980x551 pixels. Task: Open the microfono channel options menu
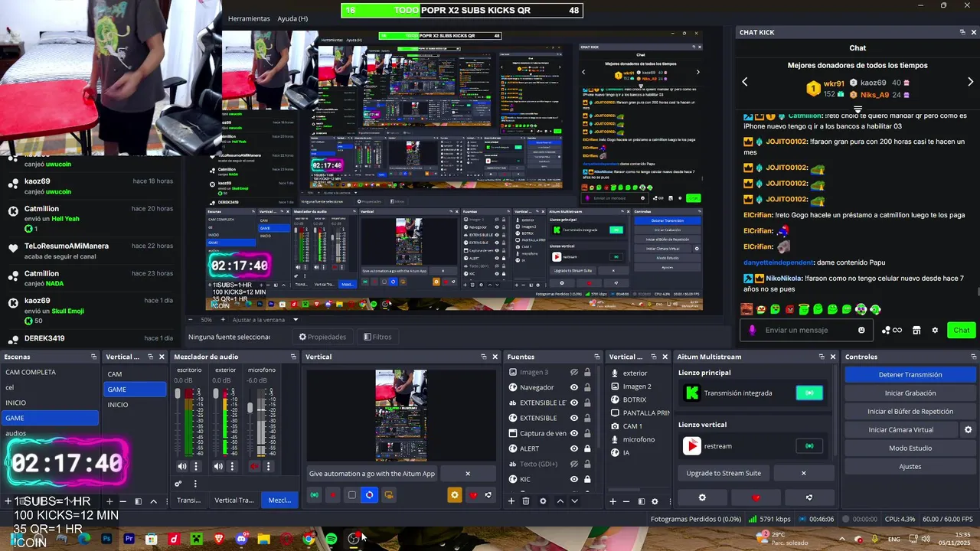(269, 466)
